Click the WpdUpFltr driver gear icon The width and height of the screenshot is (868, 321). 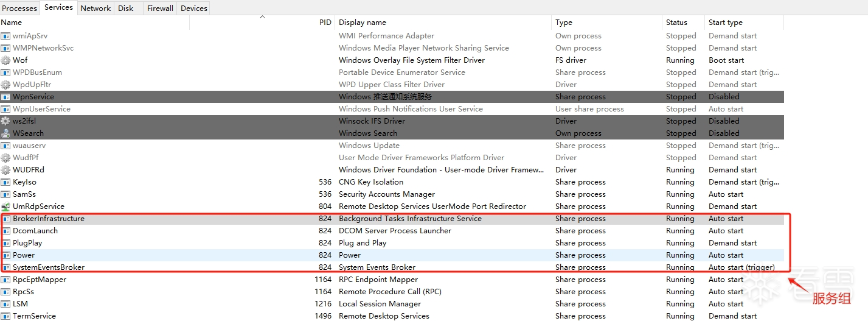tap(5, 85)
